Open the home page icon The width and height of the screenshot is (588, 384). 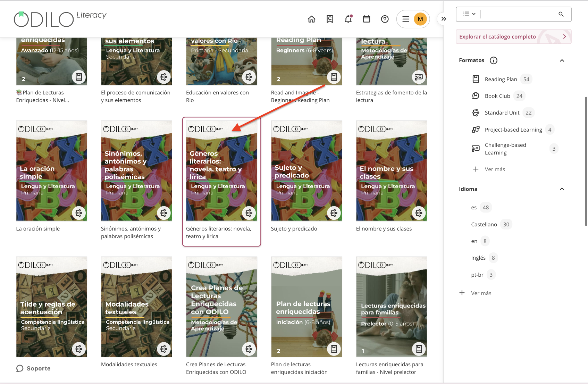[312, 19]
